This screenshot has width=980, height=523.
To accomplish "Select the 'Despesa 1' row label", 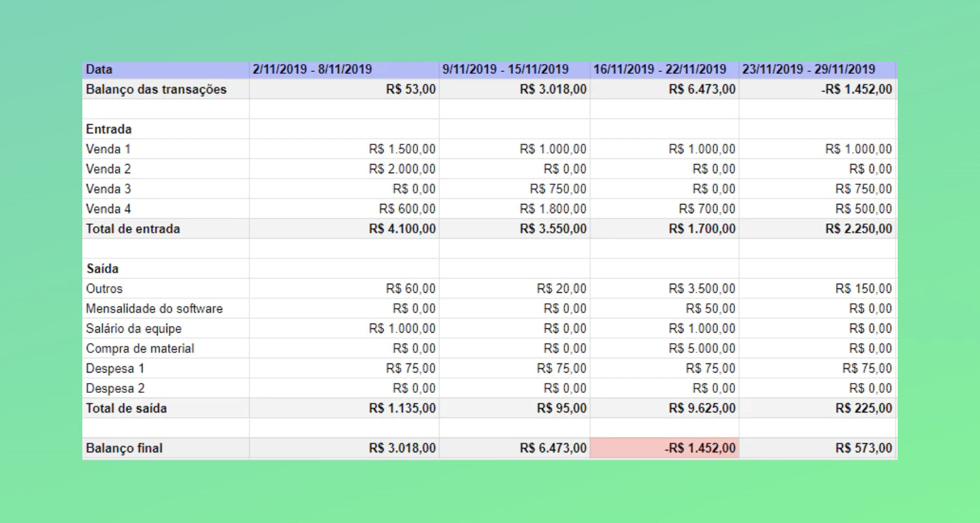I will click(x=166, y=369).
